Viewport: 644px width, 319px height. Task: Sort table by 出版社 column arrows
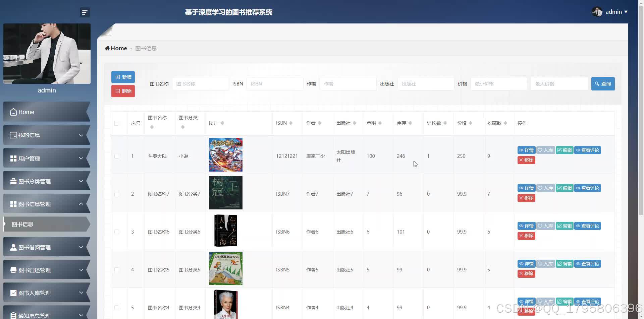click(x=355, y=123)
